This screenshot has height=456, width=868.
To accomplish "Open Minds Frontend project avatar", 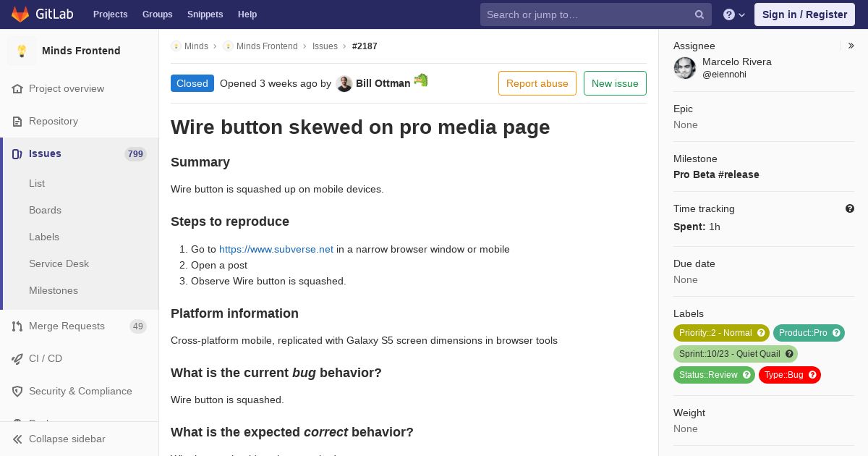I will [22, 51].
